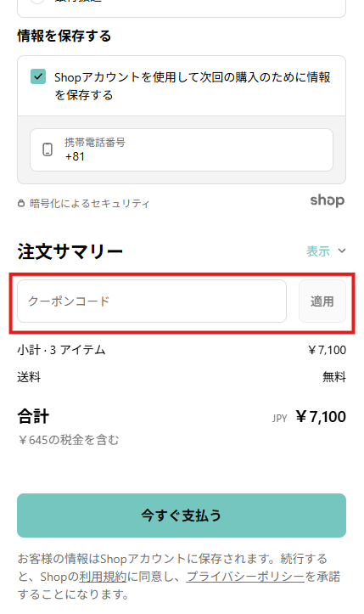Click inside the クーポンコード field
The width and height of the screenshot is (364, 614).
[x=152, y=301]
